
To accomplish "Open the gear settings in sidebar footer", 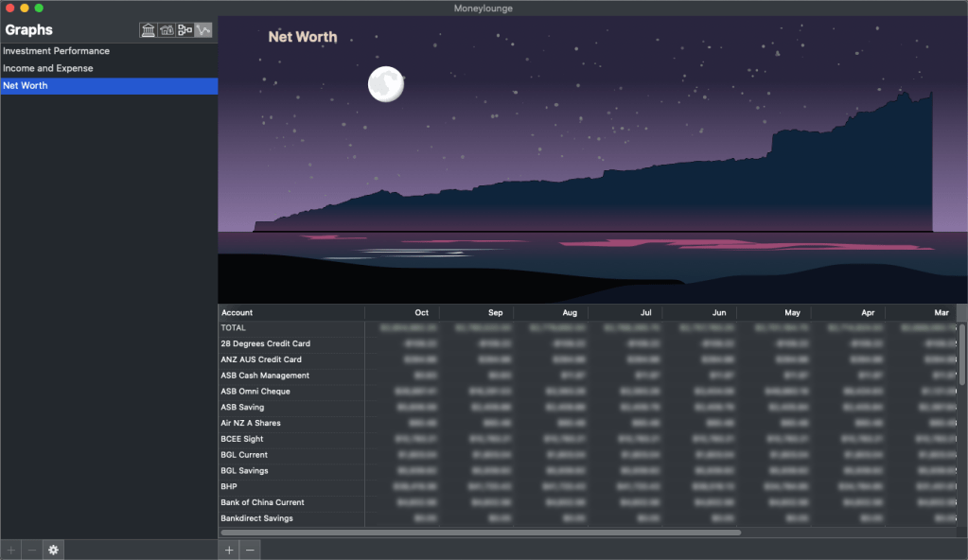I will 54,550.
